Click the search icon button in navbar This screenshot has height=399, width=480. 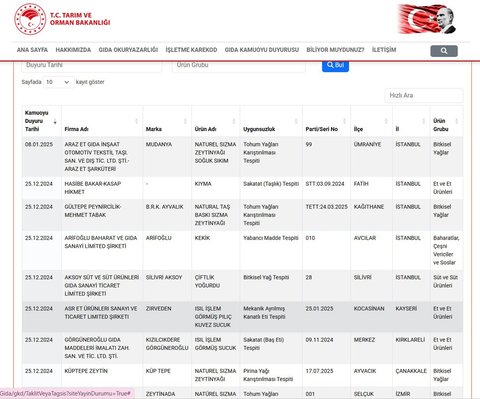tap(444, 51)
